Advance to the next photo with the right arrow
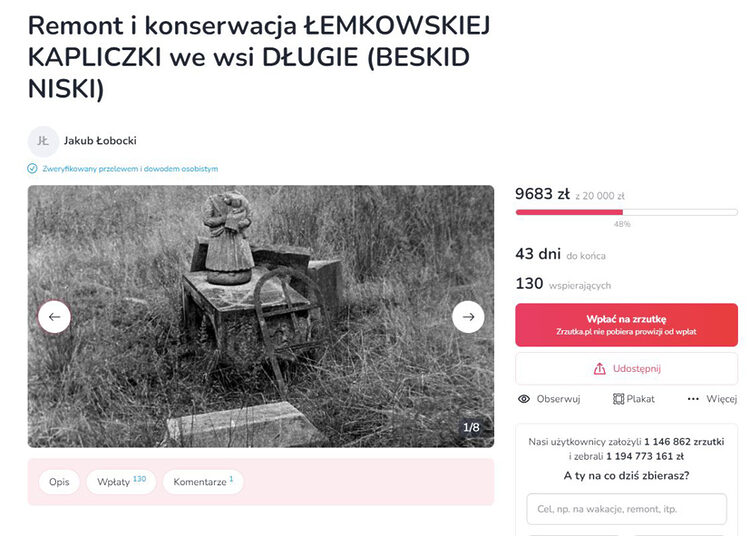 coord(468,317)
